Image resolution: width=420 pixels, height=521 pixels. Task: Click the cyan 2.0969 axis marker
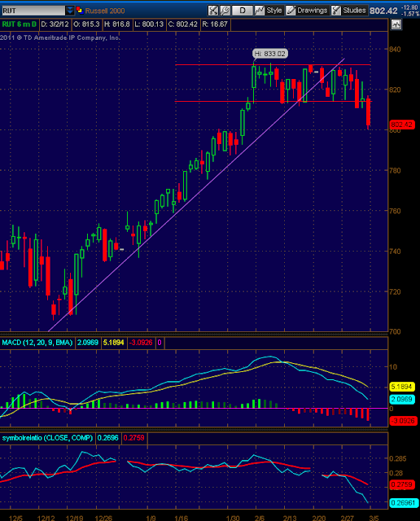click(x=402, y=399)
